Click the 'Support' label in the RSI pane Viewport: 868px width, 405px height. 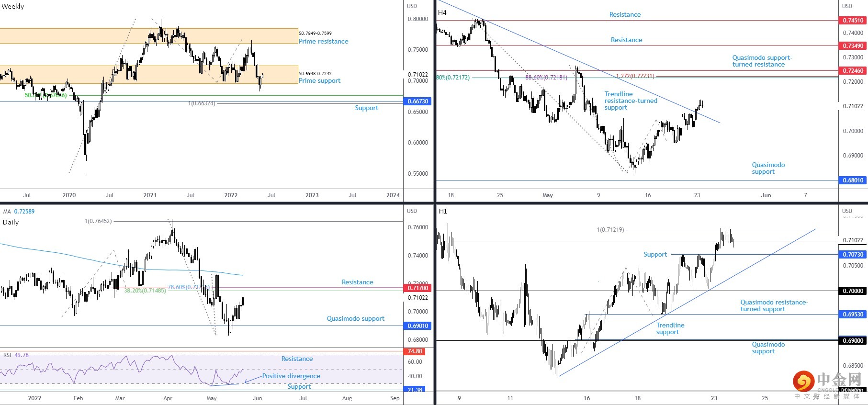coord(299,387)
